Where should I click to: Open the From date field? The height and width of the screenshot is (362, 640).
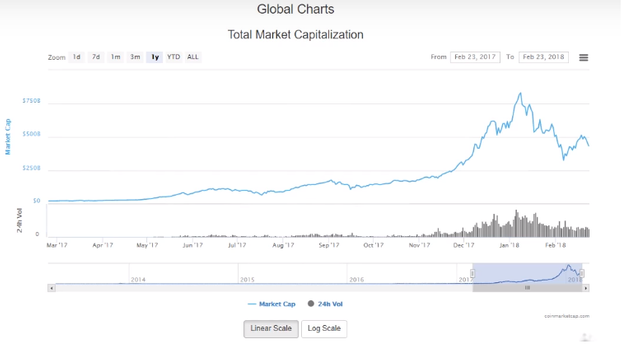tap(475, 57)
